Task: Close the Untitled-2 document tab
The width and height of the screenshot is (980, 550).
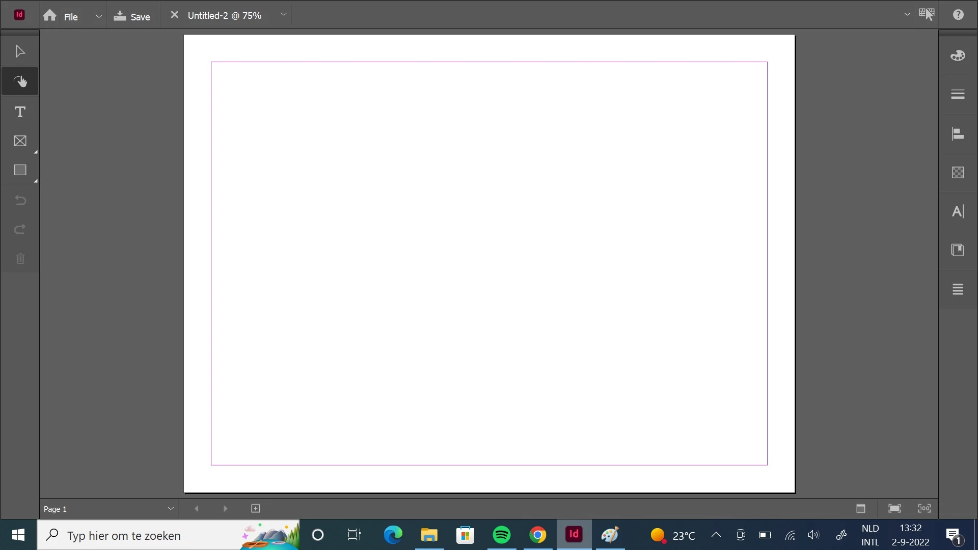Action: (175, 15)
